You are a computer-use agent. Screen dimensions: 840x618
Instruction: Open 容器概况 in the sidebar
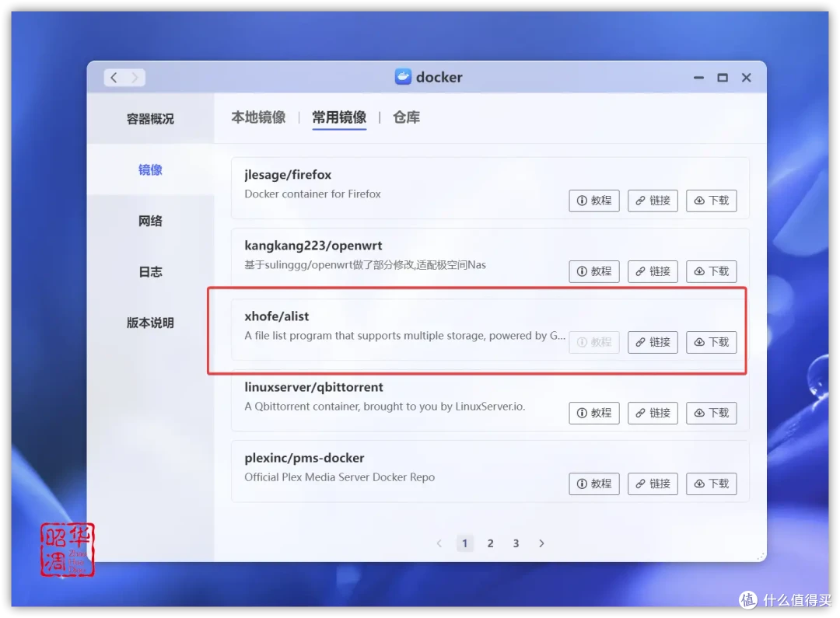[x=150, y=118]
